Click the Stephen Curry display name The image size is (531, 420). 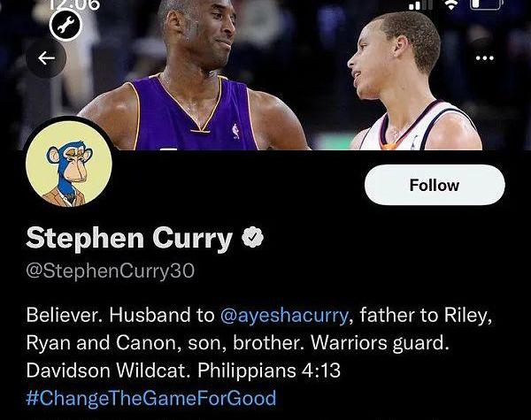click(129, 238)
